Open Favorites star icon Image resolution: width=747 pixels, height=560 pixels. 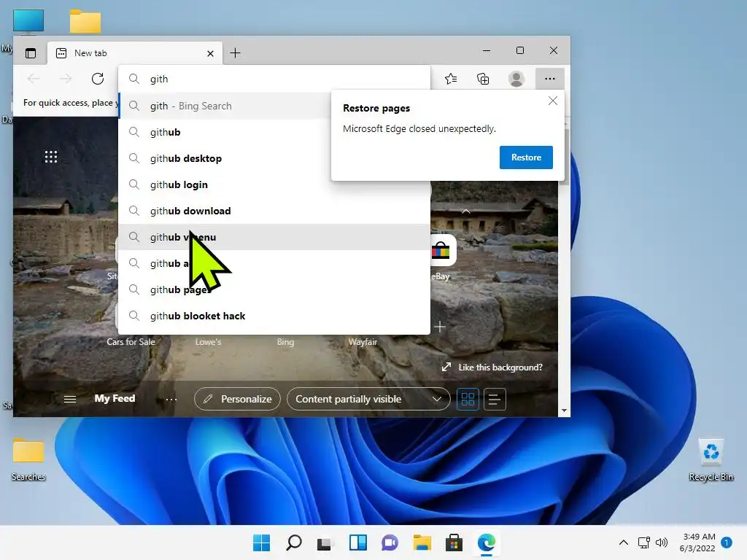tap(451, 79)
